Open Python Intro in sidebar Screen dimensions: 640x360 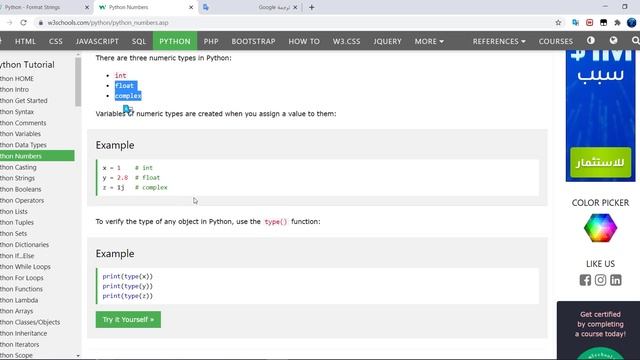tap(37, 89)
